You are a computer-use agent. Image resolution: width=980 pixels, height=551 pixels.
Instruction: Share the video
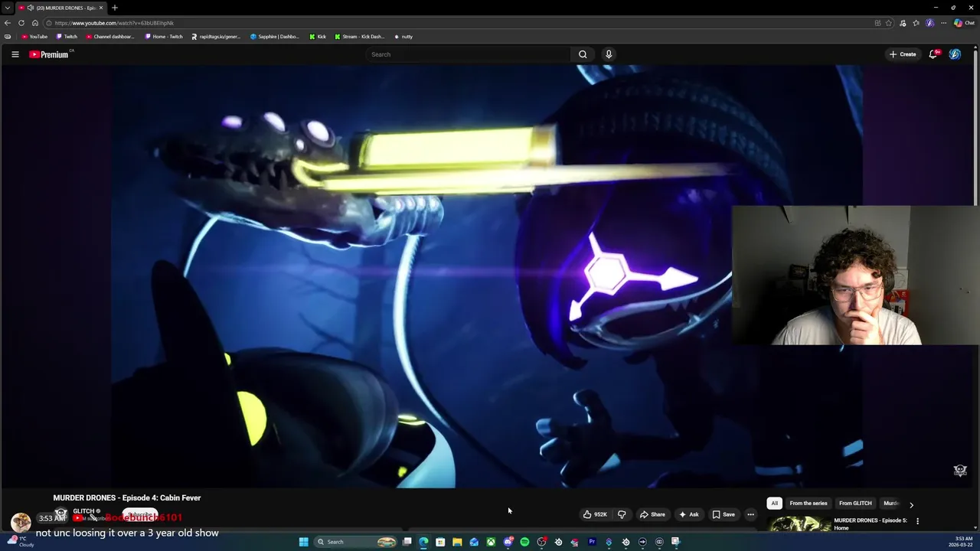click(x=653, y=514)
